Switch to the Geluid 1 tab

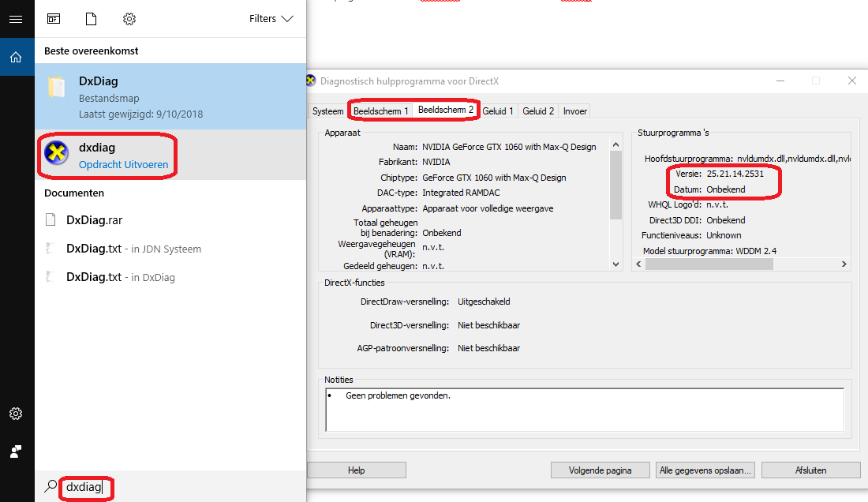tap(498, 111)
